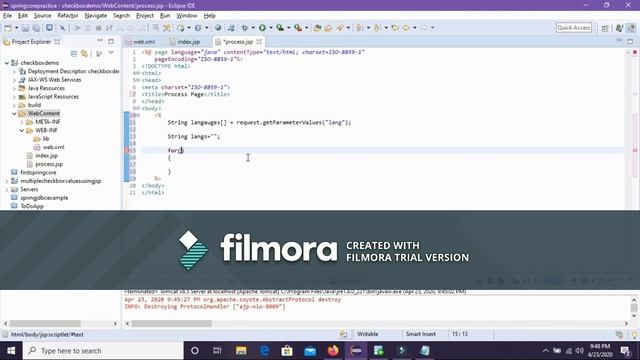Maximize the Project Explorer panel
The height and width of the screenshot is (360, 640).
[111, 41]
